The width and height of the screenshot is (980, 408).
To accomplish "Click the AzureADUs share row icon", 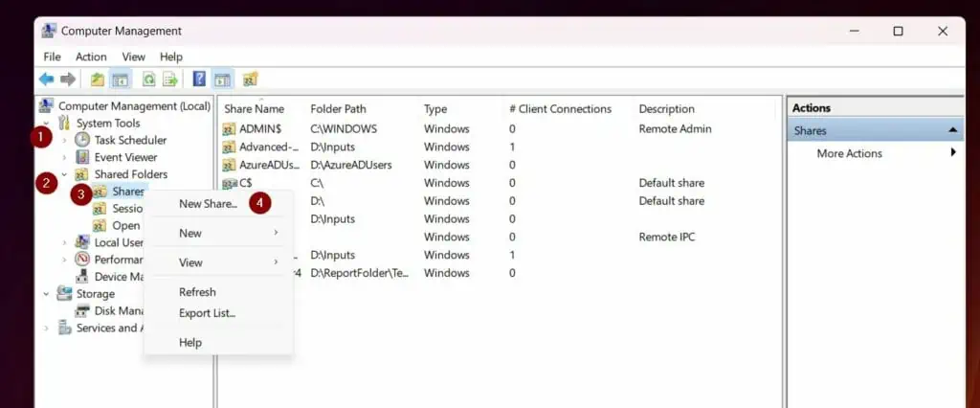I will click(229, 165).
